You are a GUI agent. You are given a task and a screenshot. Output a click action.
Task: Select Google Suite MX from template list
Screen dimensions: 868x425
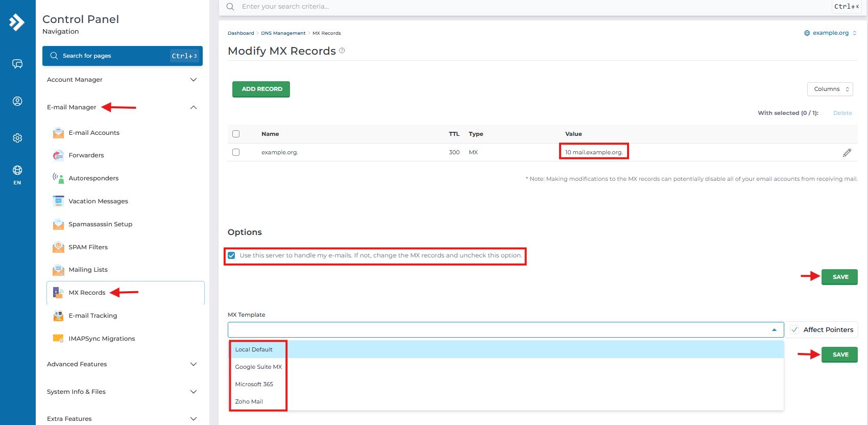258,367
